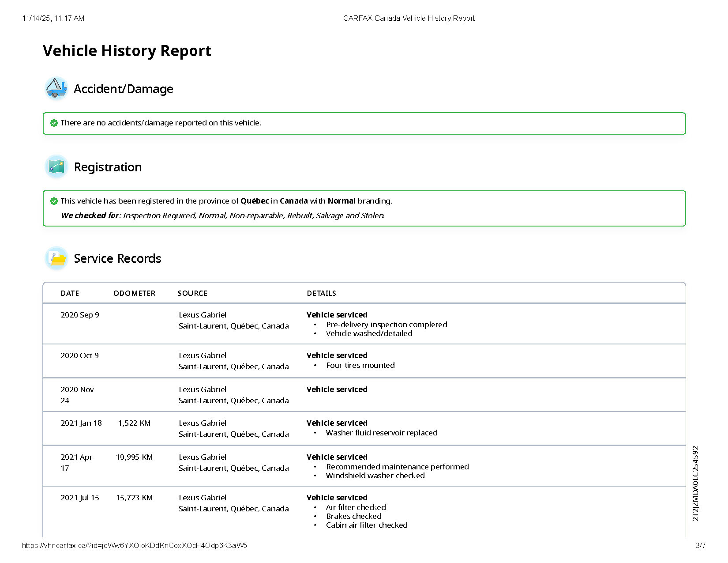Click the 1,522 KM odometer reading
This screenshot has height=563, width=728.
[134, 423]
